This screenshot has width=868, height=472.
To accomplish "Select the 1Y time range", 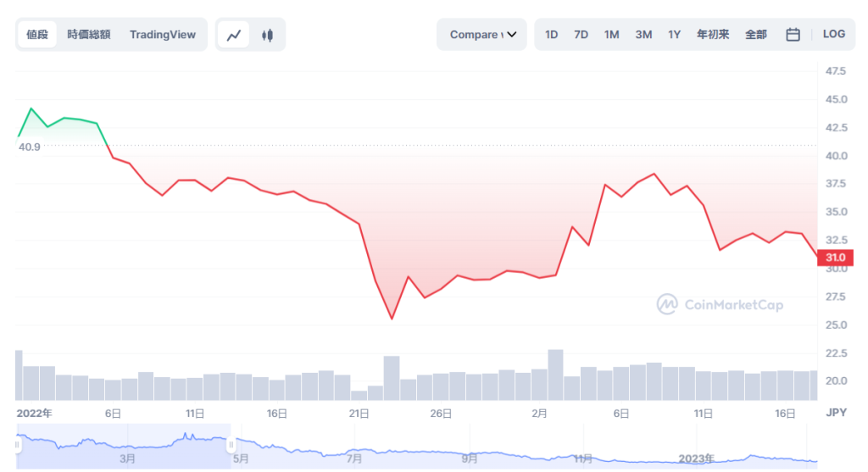I will [x=674, y=35].
